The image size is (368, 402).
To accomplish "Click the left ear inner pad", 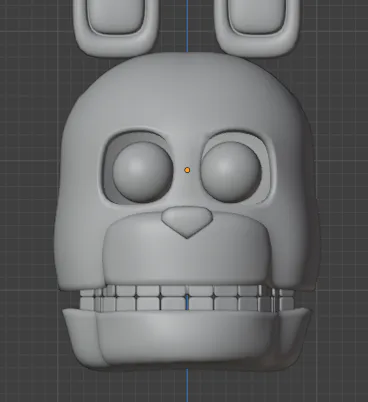I will pyautogui.click(x=116, y=15).
